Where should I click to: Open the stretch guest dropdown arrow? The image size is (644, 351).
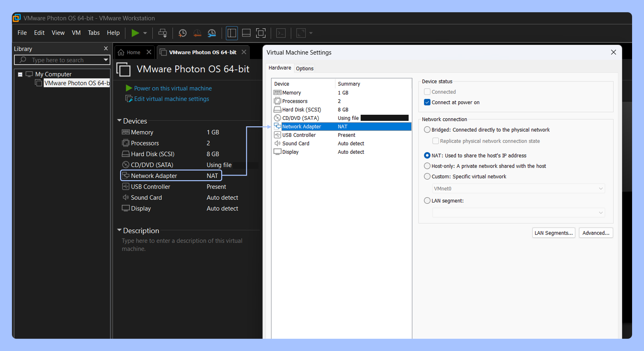(x=311, y=33)
